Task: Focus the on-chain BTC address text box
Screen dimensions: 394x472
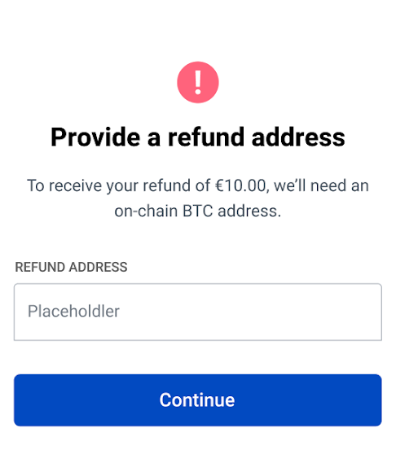Action: [x=198, y=312]
